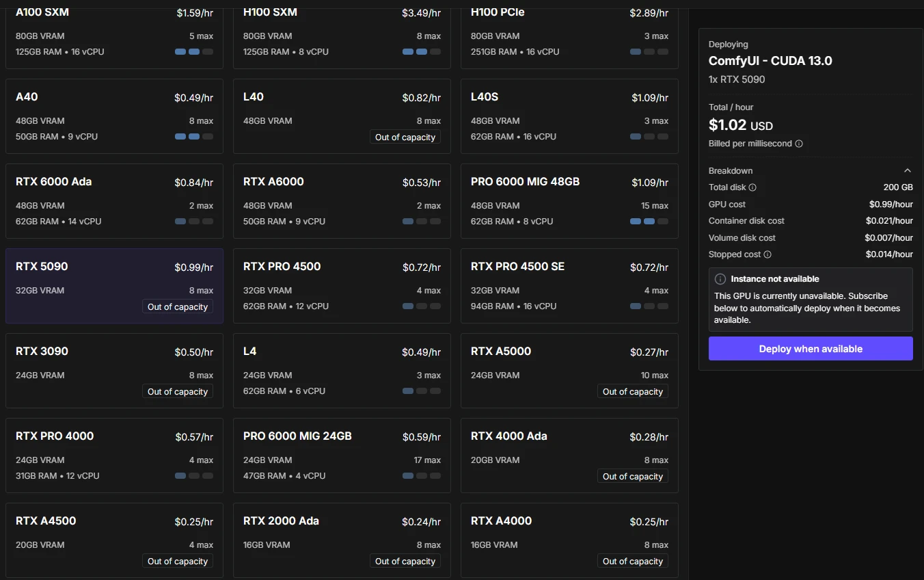Pick the PRO 6000 MIG 48GB card
The width and height of the screenshot is (924, 580).
click(569, 201)
